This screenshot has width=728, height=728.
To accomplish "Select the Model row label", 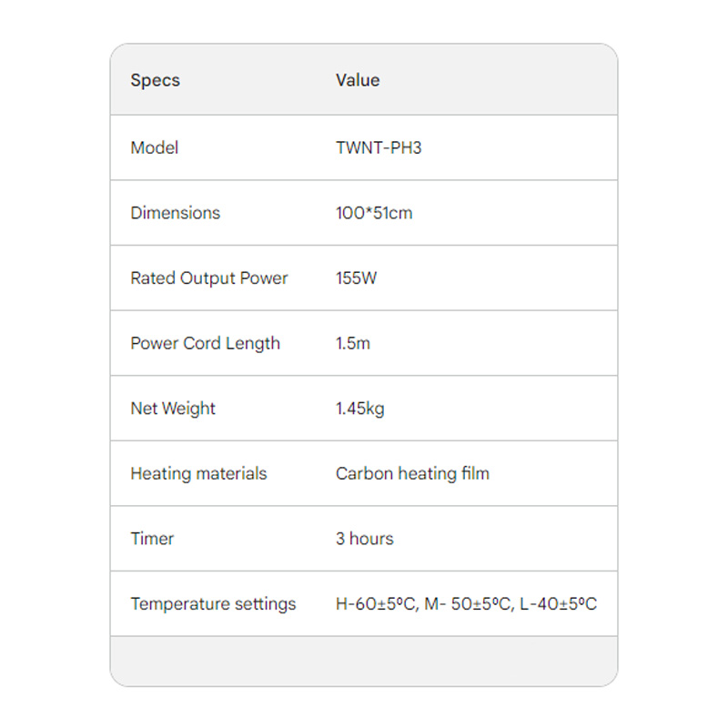I will pyautogui.click(x=154, y=147).
